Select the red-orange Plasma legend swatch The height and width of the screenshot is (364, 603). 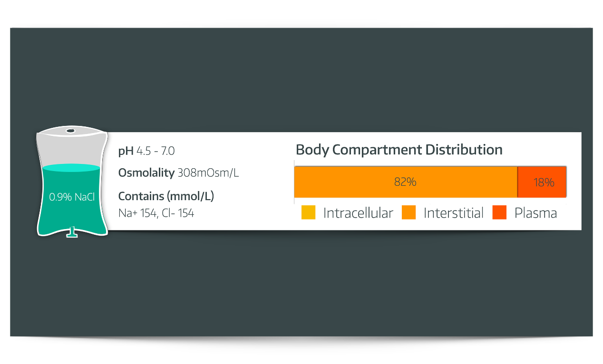pos(499,212)
